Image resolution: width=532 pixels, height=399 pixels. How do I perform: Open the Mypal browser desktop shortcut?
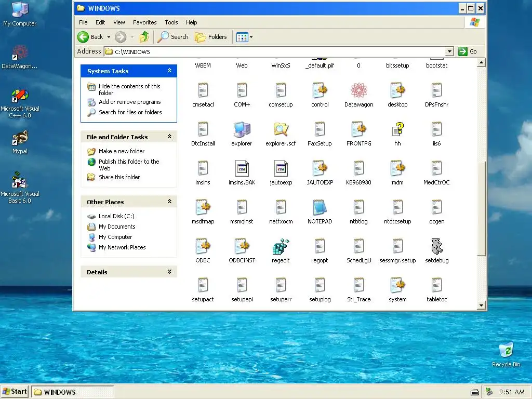(20, 142)
